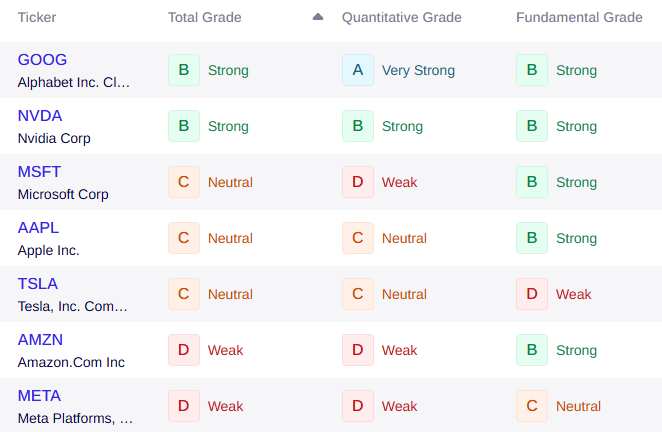Click the Apple Inc. company name
Screen dimensions: 662x432
48,250
